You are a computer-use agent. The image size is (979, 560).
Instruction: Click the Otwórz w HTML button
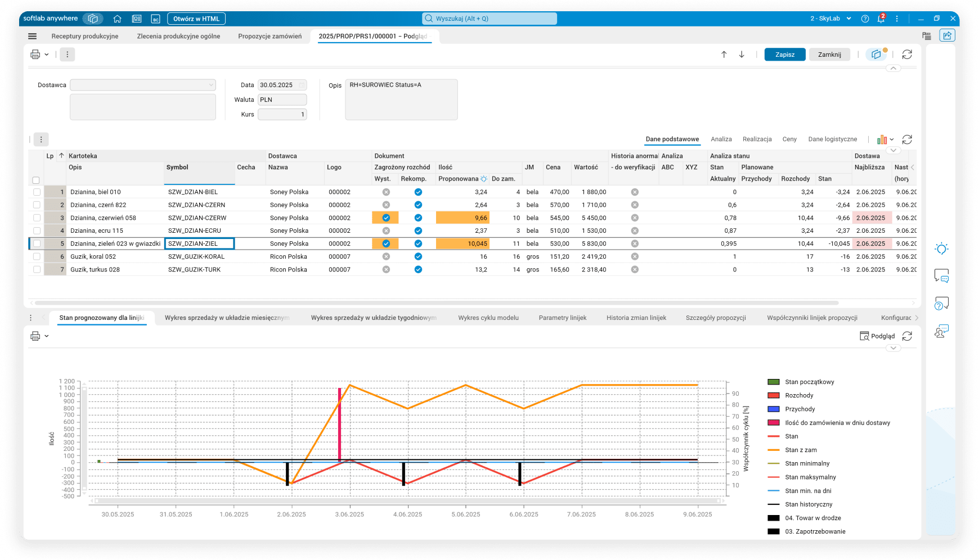click(196, 19)
